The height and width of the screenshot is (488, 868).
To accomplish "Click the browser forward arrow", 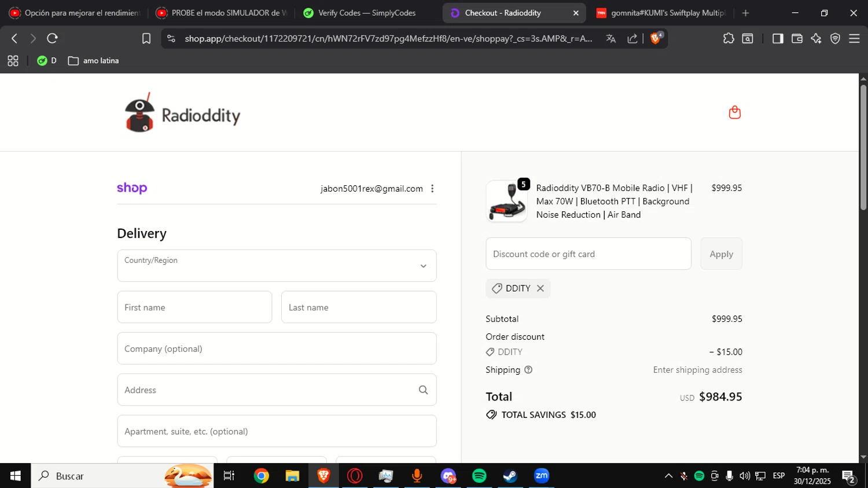I will coord(33,38).
